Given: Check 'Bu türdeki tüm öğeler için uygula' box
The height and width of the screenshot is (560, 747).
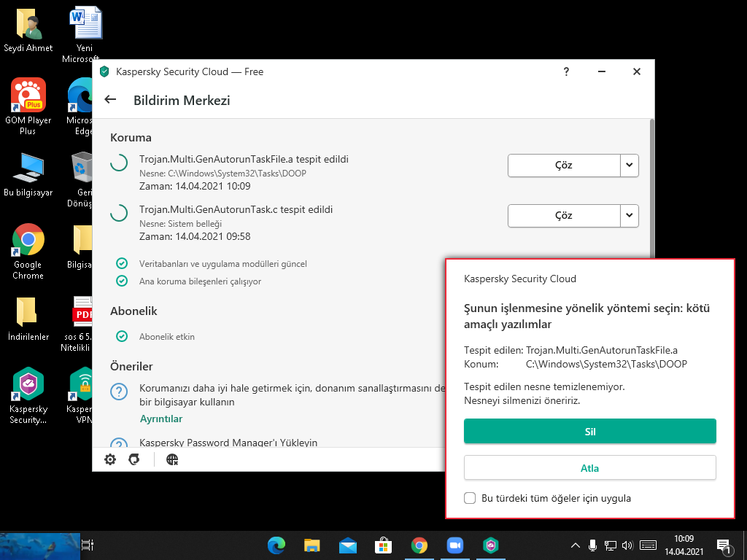Looking at the screenshot, I should point(470,498).
